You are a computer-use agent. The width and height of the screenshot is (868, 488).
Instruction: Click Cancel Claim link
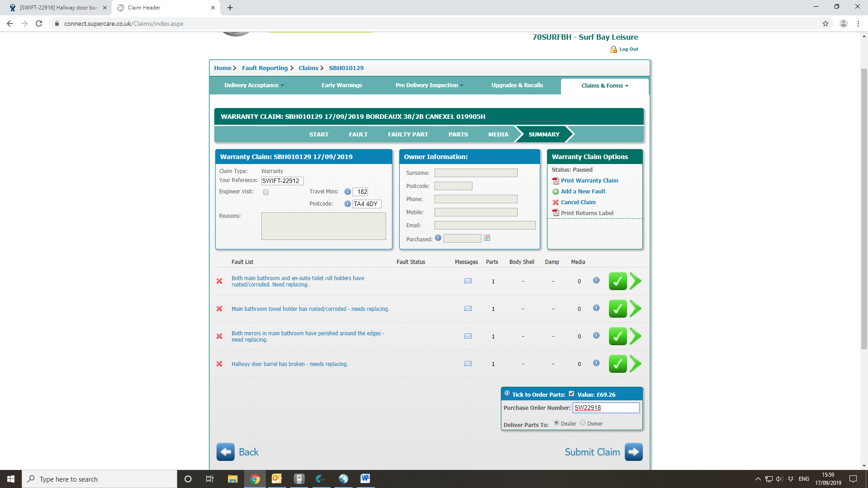pyautogui.click(x=578, y=202)
